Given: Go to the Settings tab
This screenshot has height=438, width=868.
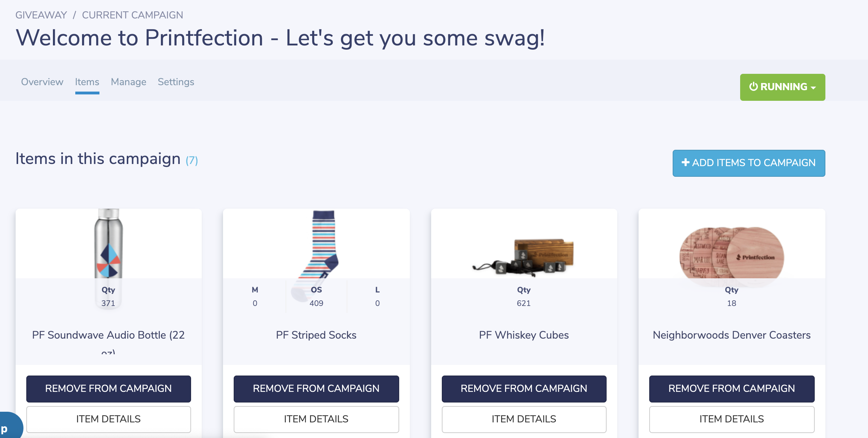Looking at the screenshot, I should click(176, 82).
